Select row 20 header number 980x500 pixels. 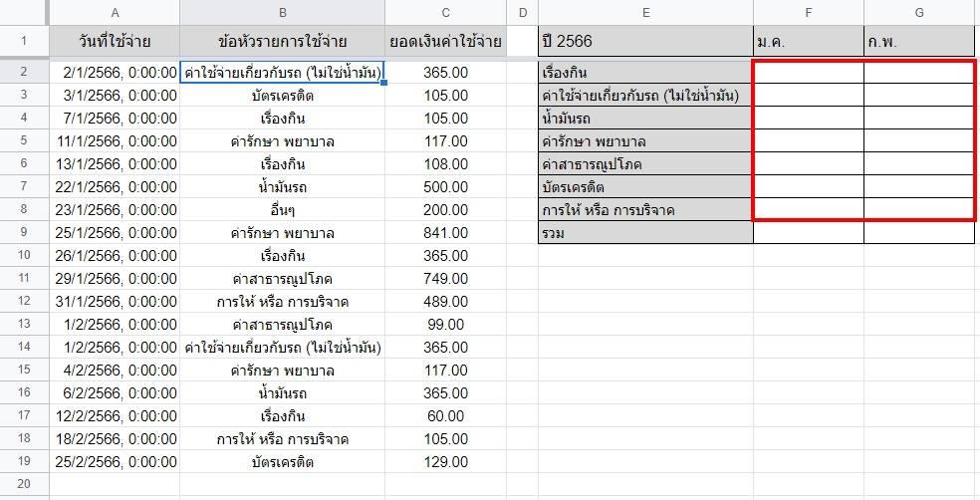pyautogui.click(x=24, y=484)
